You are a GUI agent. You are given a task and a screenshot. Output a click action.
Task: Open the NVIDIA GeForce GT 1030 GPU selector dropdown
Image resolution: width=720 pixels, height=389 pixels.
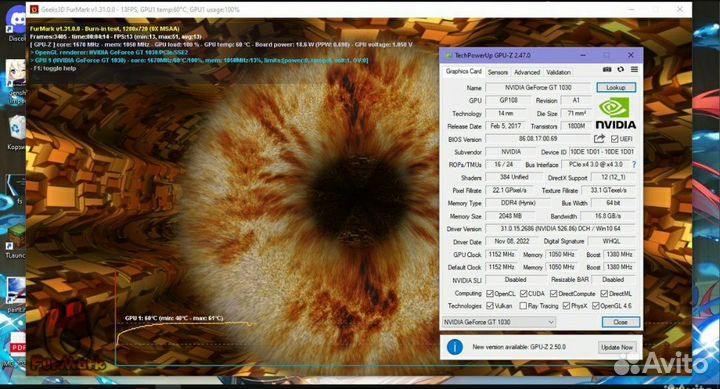499,322
